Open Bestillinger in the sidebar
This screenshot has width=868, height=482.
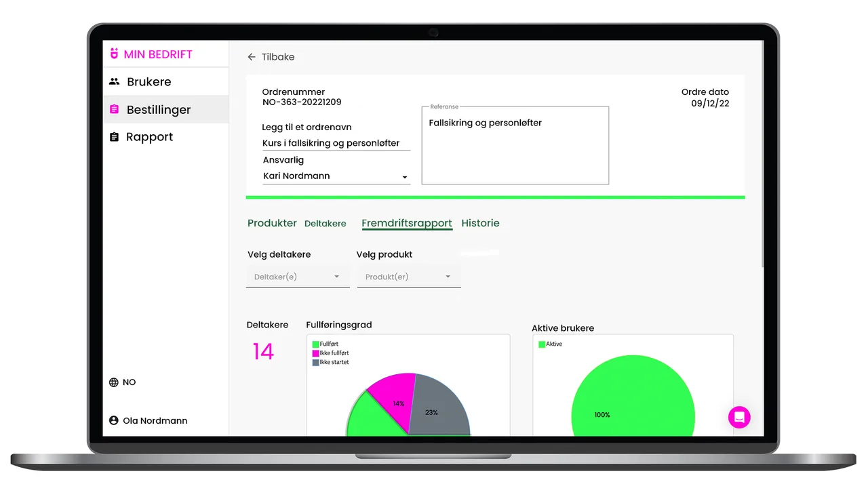pos(165,110)
